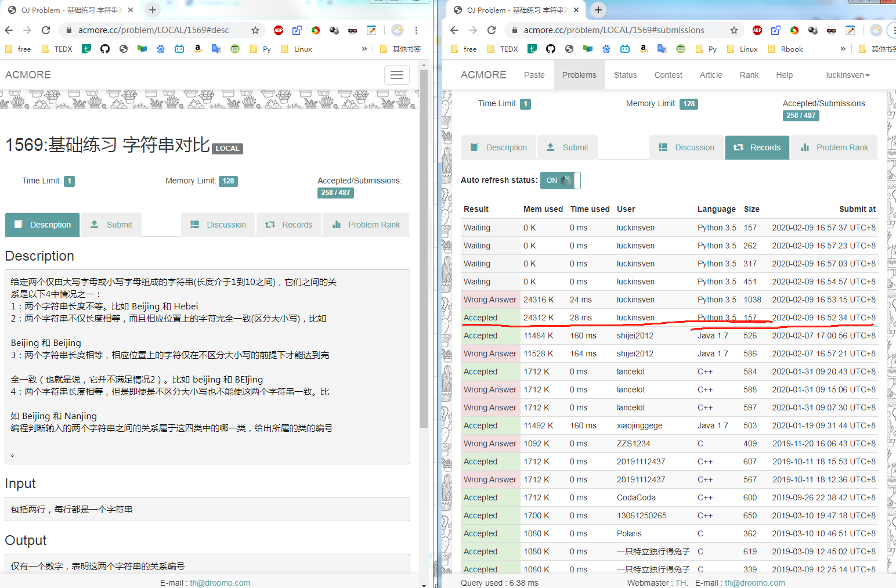Open Rank in the ACMORE navbar

pos(749,75)
